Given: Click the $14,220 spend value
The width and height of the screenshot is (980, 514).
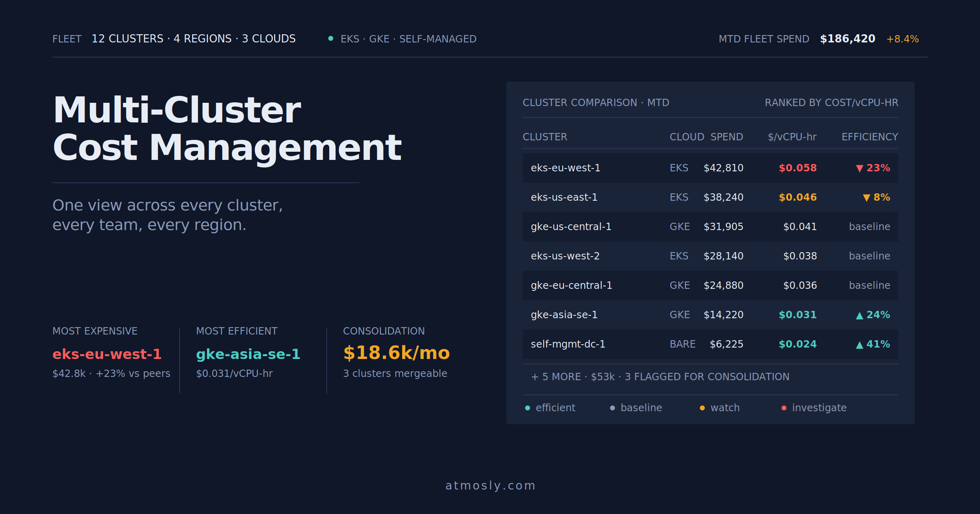Looking at the screenshot, I should click(x=723, y=315).
